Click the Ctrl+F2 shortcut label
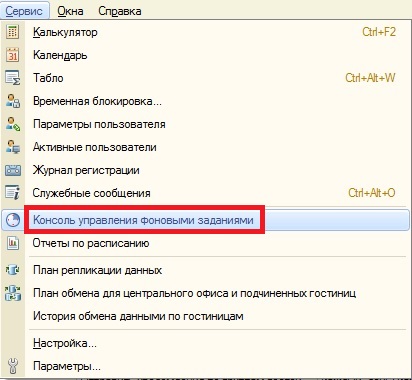The image size is (412, 380). click(x=379, y=32)
